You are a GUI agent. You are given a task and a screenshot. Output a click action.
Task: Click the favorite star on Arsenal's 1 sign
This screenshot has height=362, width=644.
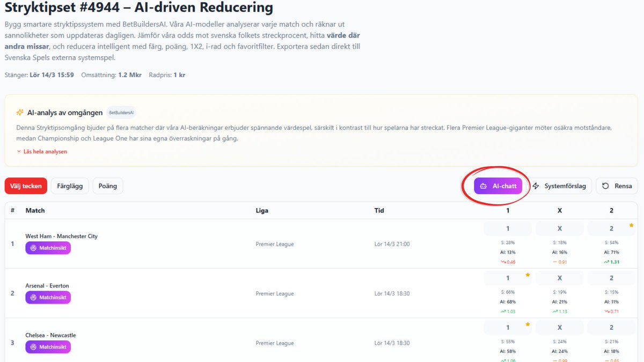pos(528,275)
